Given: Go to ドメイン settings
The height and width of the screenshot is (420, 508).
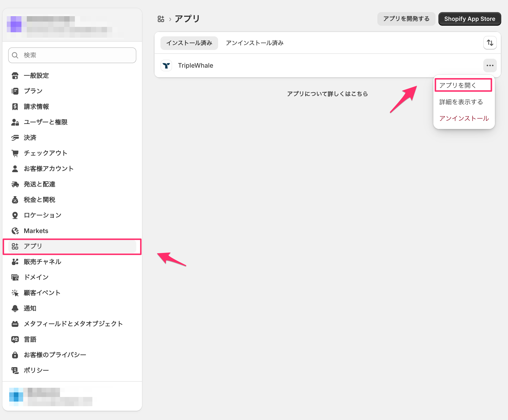Looking at the screenshot, I should 72,277.
